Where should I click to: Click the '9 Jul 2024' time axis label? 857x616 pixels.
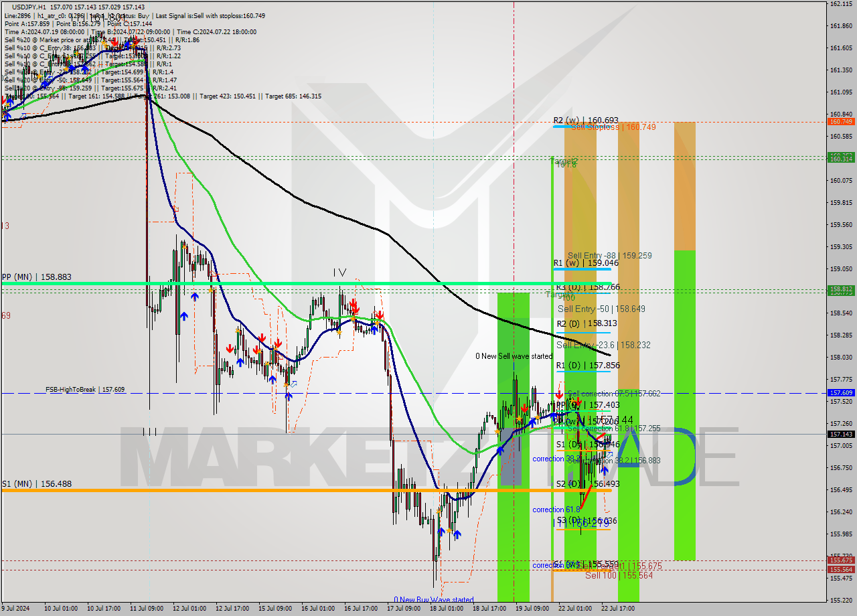coord(15,609)
